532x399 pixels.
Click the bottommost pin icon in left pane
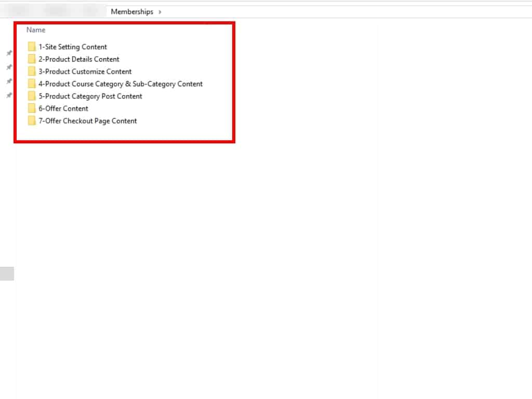coord(9,96)
